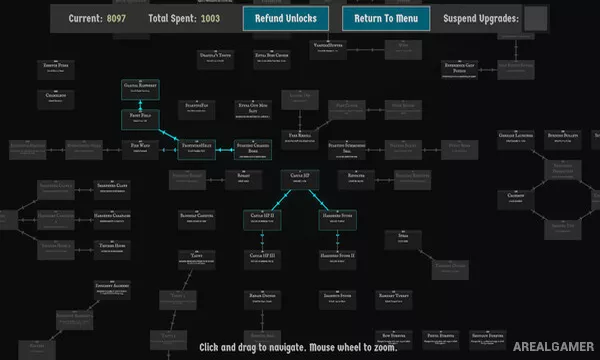The height and width of the screenshot is (360, 600).
Task: Select the Burning Bullets upgrade node
Action: [x=562, y=140]
